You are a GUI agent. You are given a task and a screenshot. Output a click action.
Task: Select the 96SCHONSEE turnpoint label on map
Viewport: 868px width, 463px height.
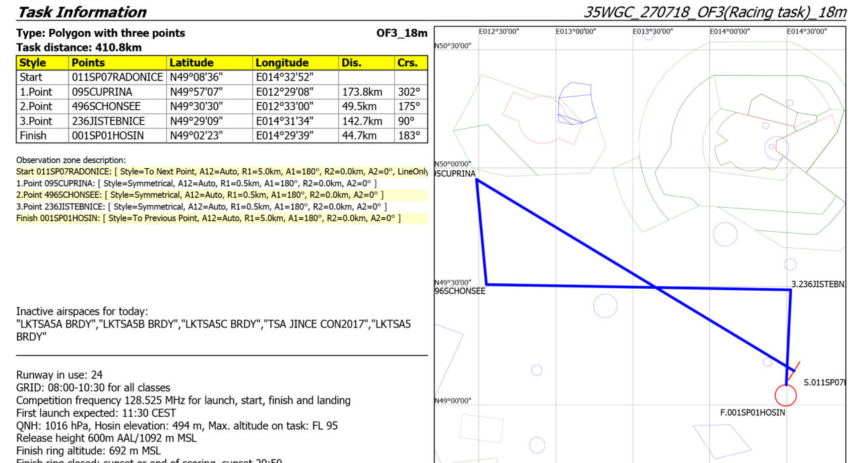tap(460, 291)
